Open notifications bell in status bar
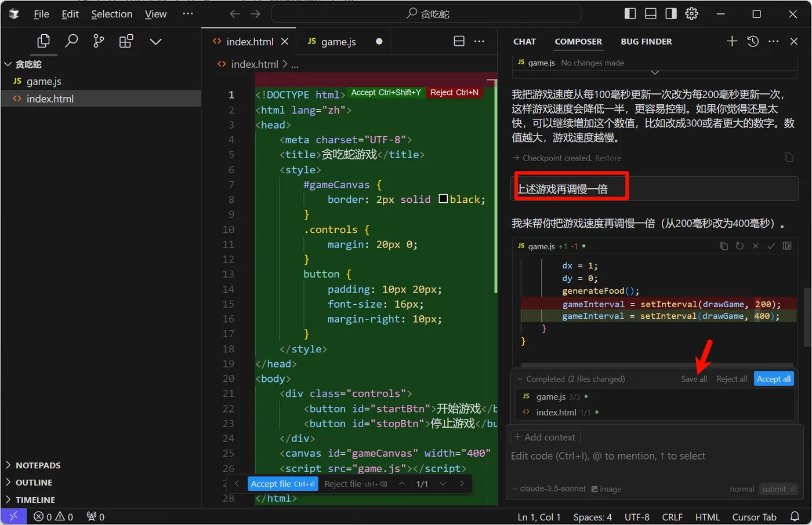 click(x=795, y=516)
